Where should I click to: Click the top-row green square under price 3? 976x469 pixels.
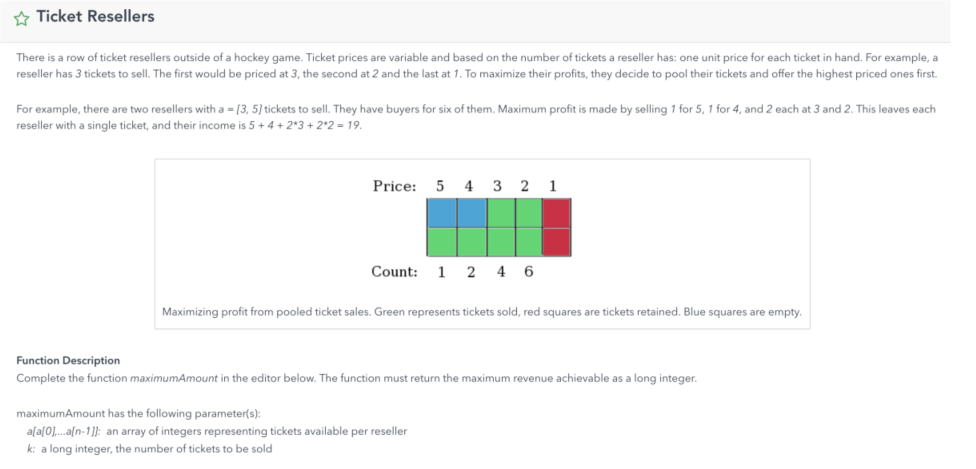(500, 213)
